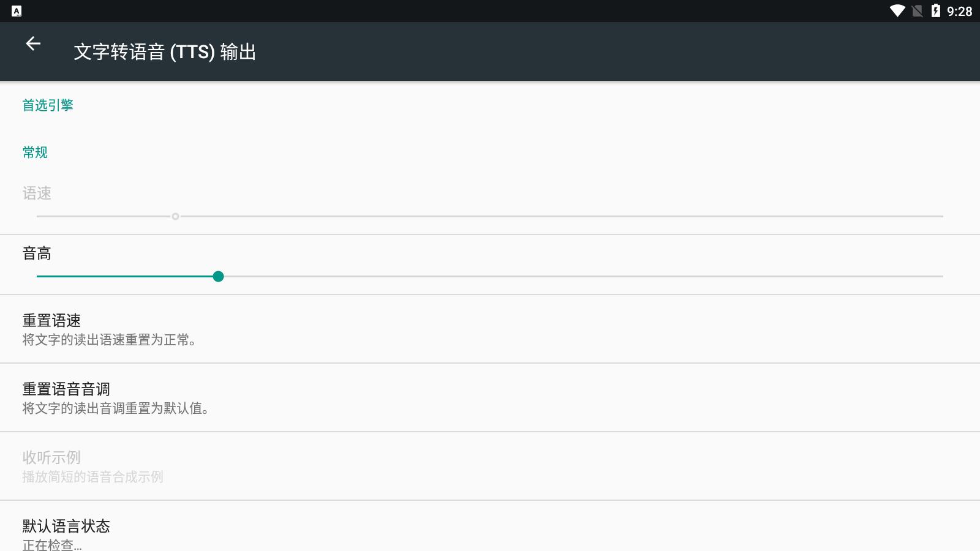Tap the back arrow in header
The width and height of the screenshot is (980, 551).
click(33, 43)
